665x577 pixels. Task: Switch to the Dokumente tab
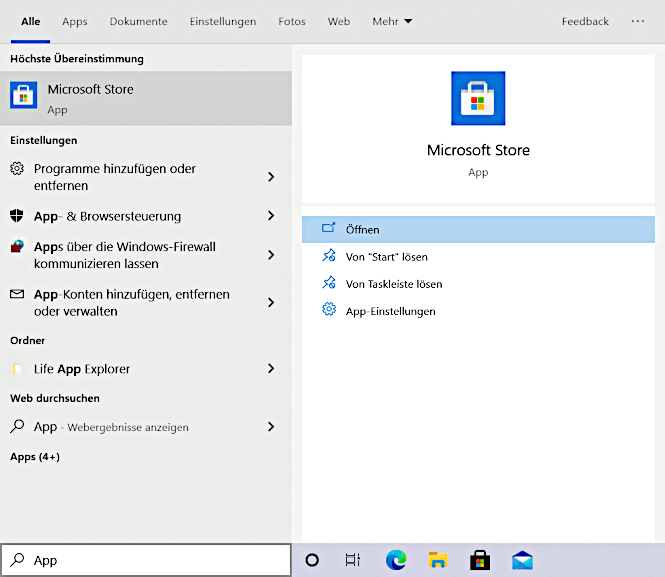(139, 21)
